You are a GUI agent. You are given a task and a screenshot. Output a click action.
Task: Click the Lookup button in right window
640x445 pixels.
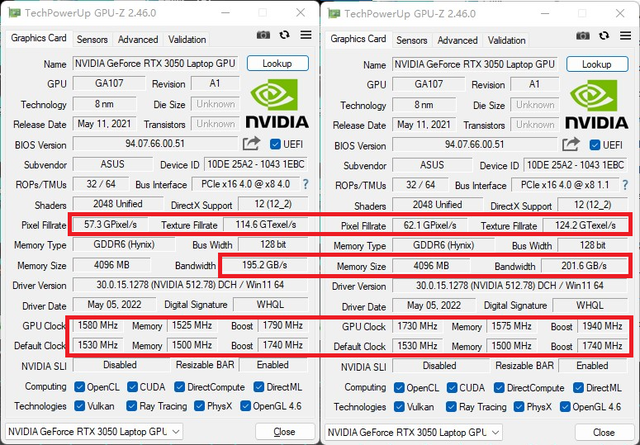[x=597, y=64]
